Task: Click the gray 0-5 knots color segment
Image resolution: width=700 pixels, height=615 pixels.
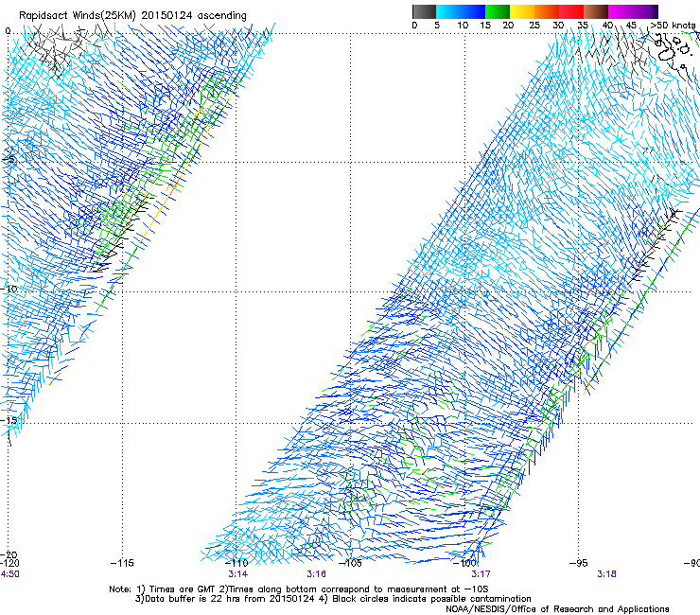Action: point(424,11)
